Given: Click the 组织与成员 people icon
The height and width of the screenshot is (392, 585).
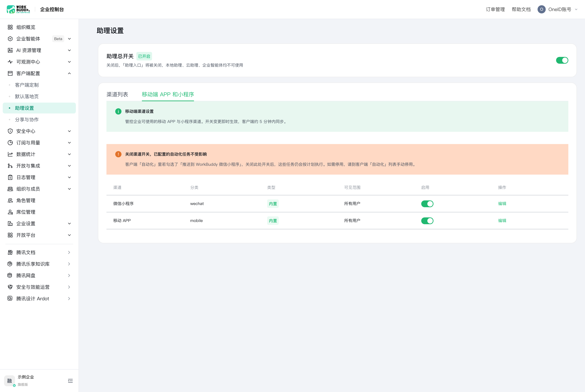Looking at the screenshot, I should click(10, 189).
